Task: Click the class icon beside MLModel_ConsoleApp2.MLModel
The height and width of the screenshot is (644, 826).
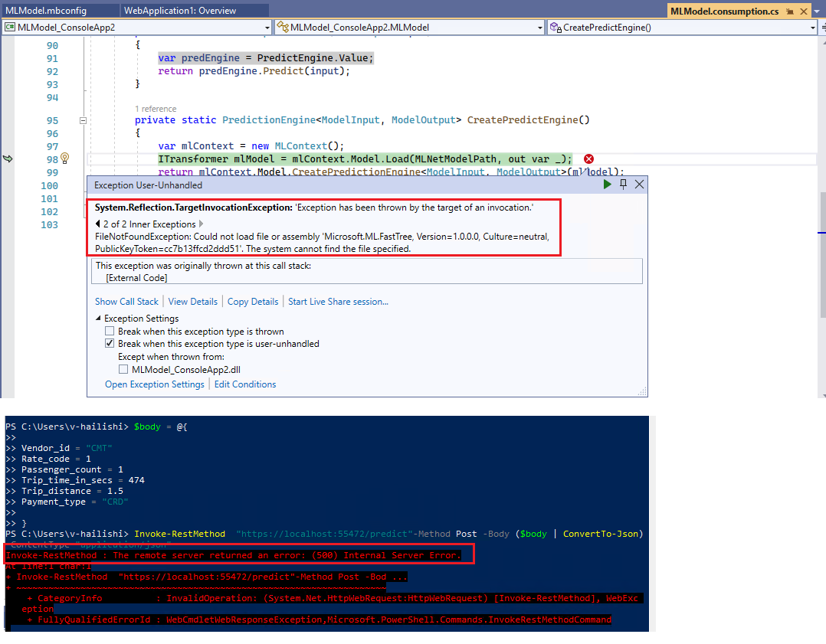Action: [x=282, y=26]
